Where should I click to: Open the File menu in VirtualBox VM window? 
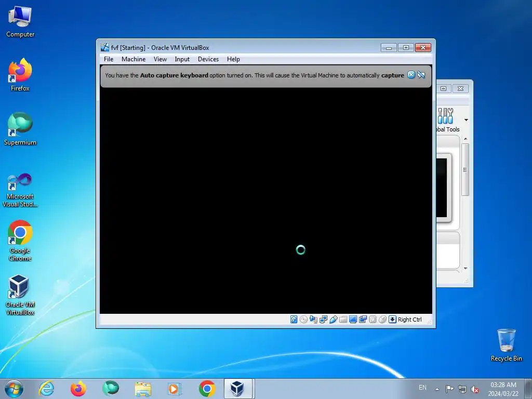pos(109,59)
